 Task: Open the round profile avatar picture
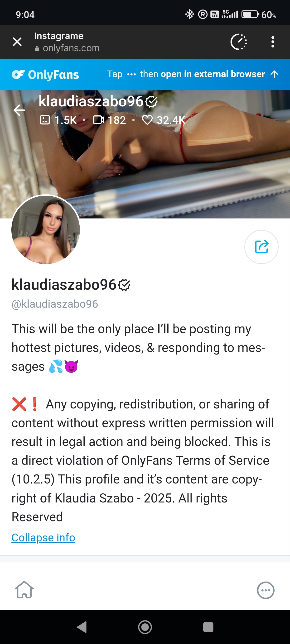[x=46, y=229]
